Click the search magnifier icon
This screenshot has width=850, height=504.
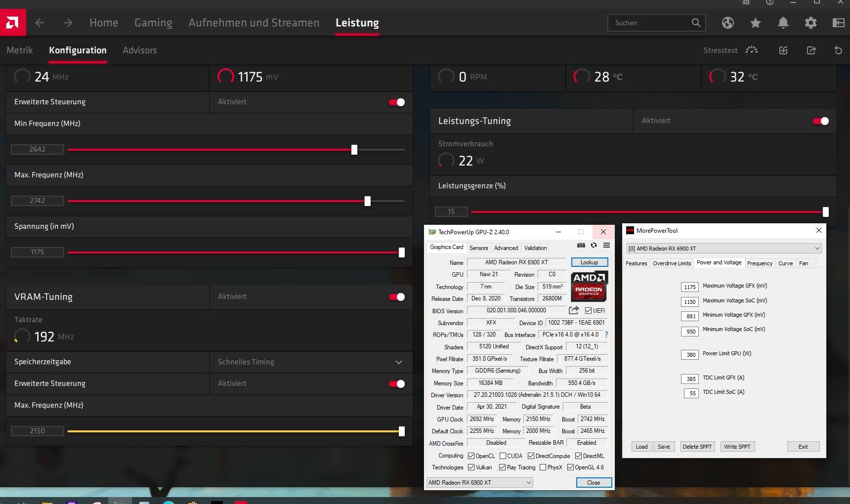(x=696, y=23)
